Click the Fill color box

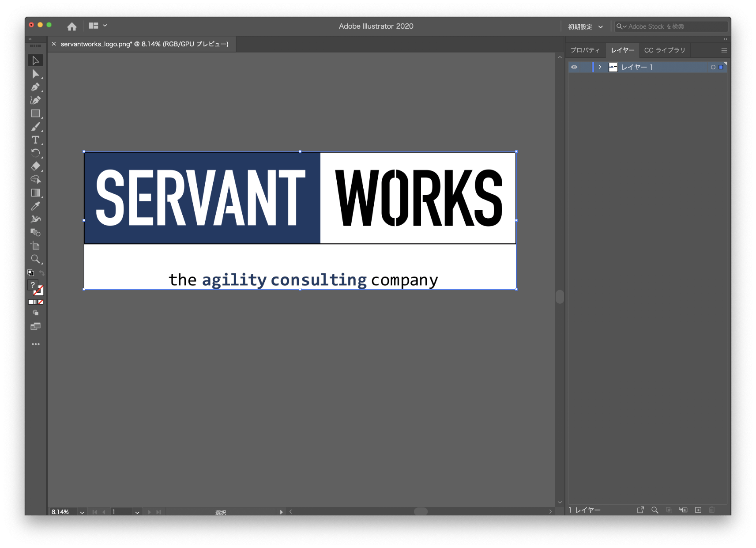tap(33, 285)
